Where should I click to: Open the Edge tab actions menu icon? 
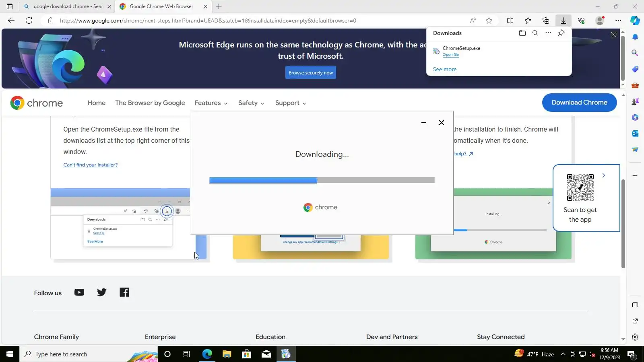click(10, 6)
